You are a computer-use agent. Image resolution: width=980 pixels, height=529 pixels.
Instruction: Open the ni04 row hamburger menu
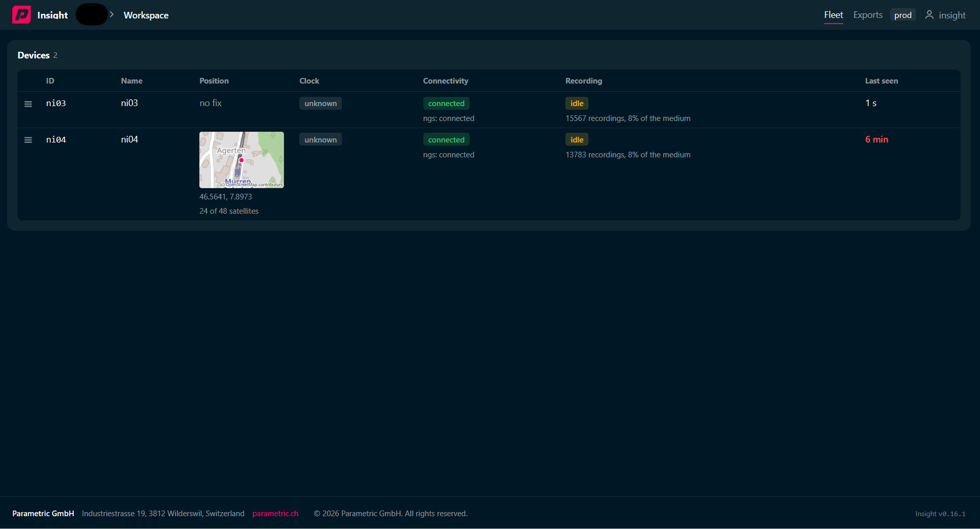pos(28,140)
